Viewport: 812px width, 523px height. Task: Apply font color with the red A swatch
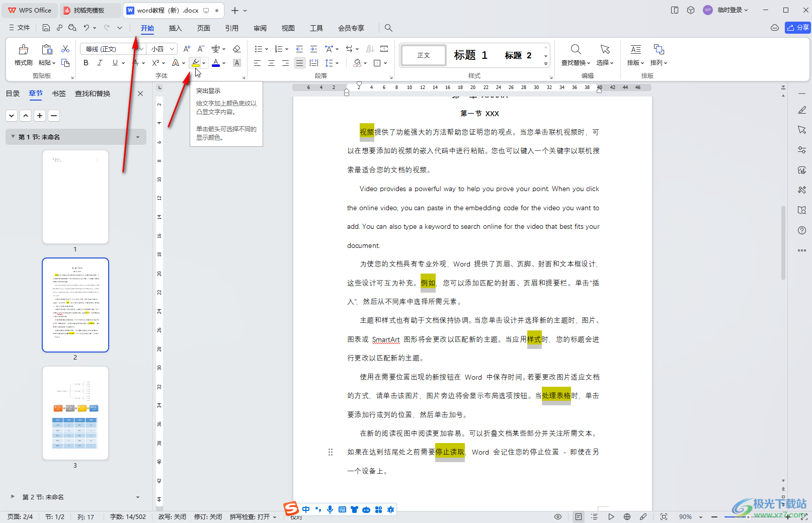point(216,63)
